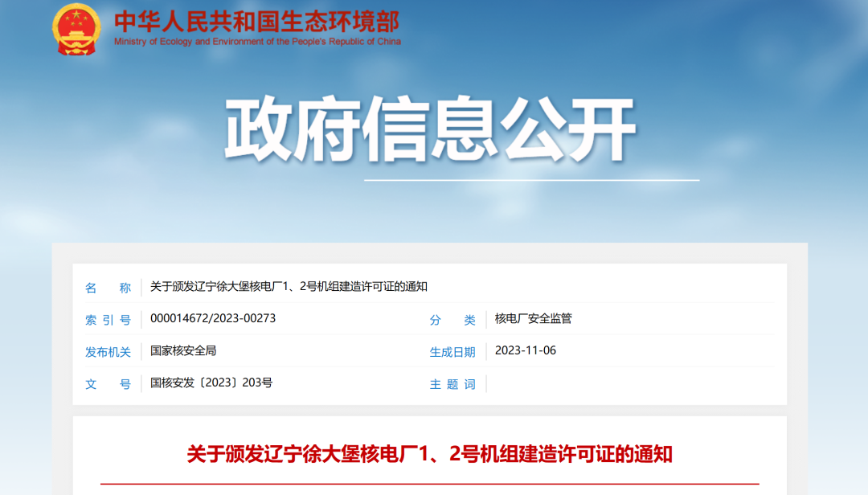868x495 pixels.
Task: Click the English Ministry of Ecology subtitle
Action: (x=257, y=42)
